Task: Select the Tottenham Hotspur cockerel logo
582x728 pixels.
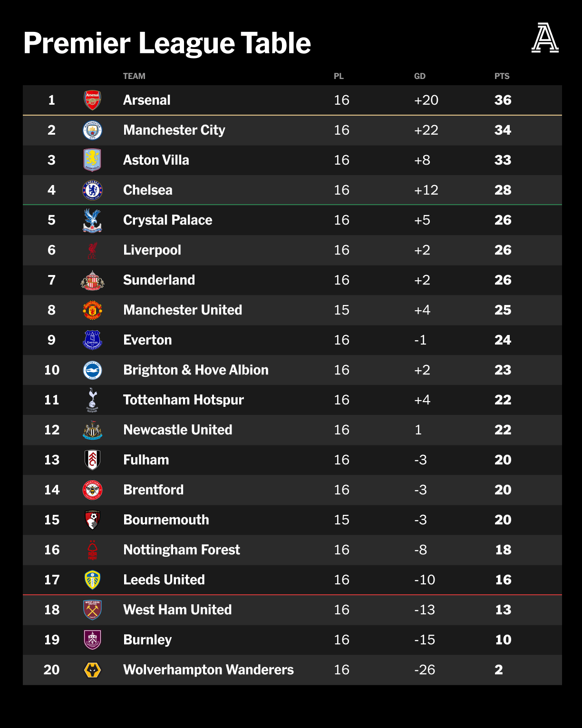Action: 93,400
